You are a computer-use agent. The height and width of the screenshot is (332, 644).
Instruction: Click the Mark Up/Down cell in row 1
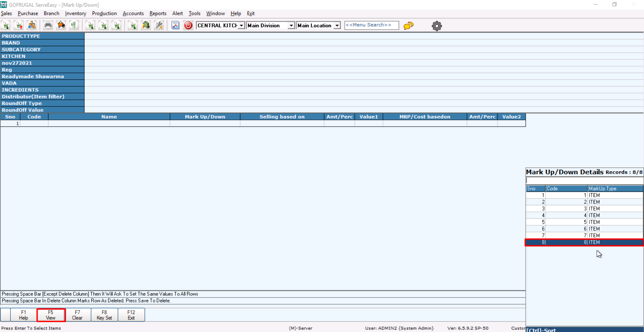point(205,123)
